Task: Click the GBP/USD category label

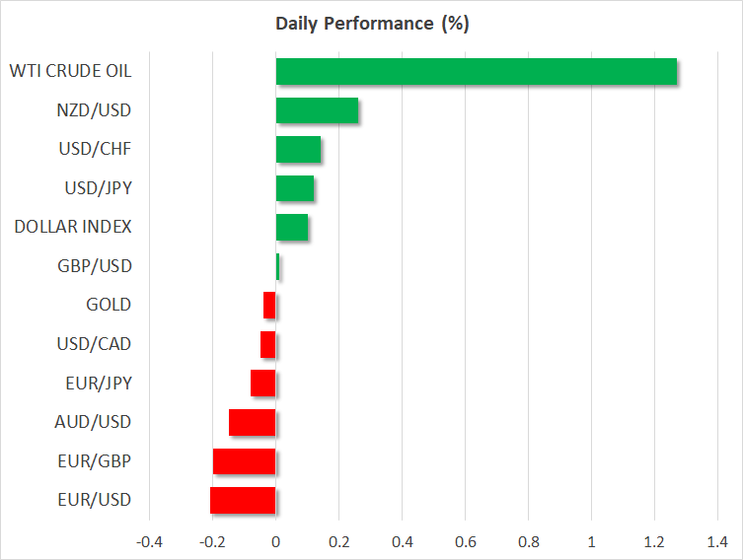Action: [95, 266]
